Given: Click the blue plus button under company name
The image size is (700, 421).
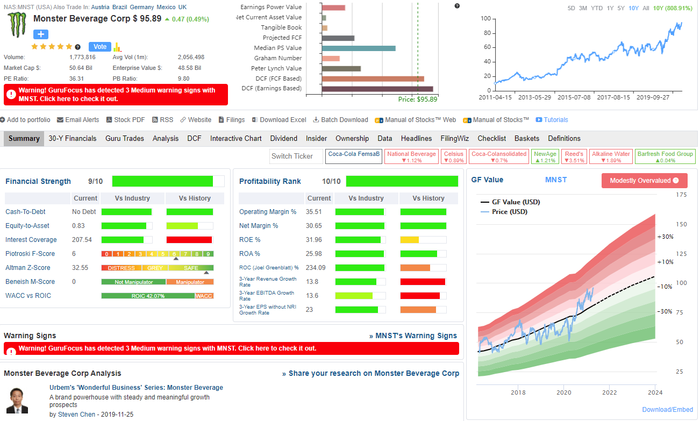Looking at the screenshot, I should (x=40, y=34).
